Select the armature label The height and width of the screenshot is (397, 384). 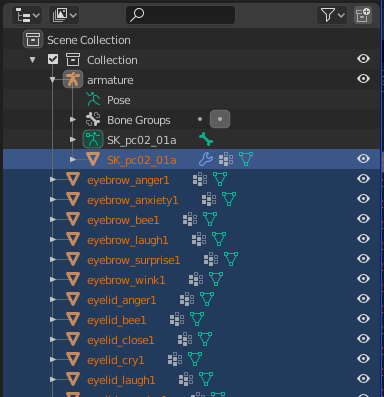pyautogui.click(x=110, y=80)
